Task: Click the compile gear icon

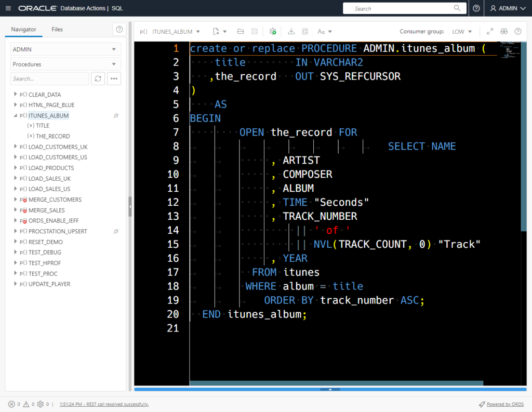Action: pos(273,32)
